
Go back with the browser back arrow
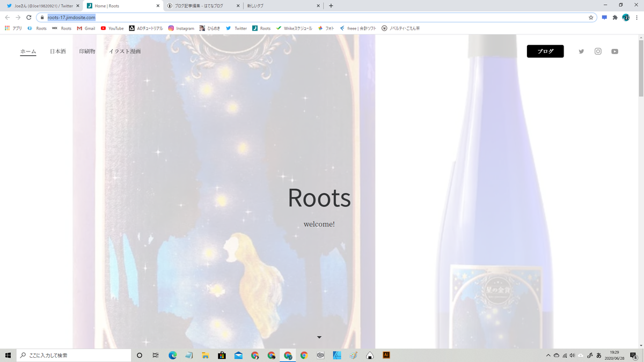click(8, 17)
